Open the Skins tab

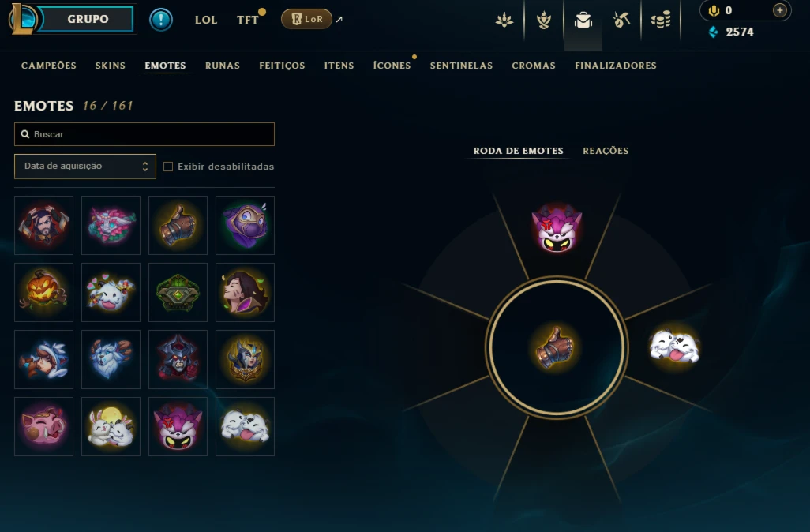(110, 66)
